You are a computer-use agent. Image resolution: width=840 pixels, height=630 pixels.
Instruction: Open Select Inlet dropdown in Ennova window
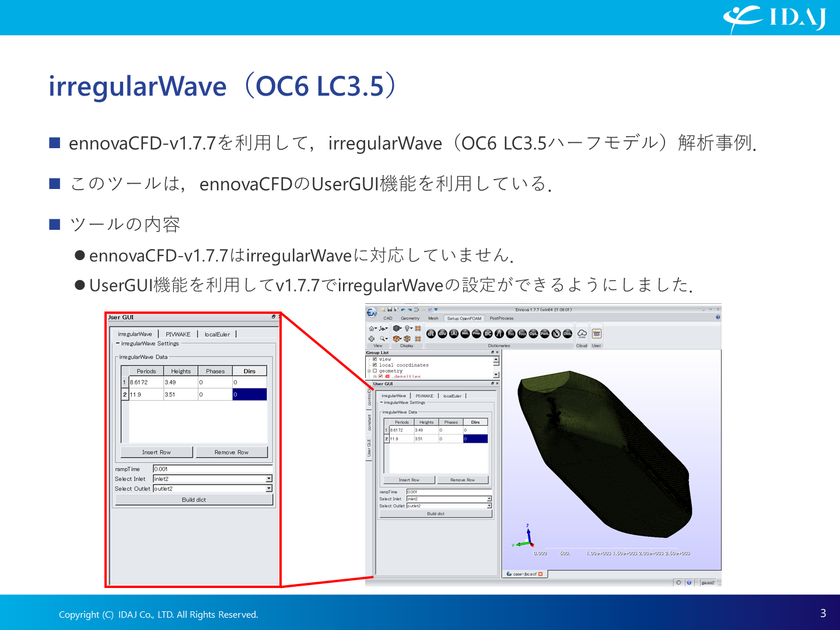pos(489,499)
